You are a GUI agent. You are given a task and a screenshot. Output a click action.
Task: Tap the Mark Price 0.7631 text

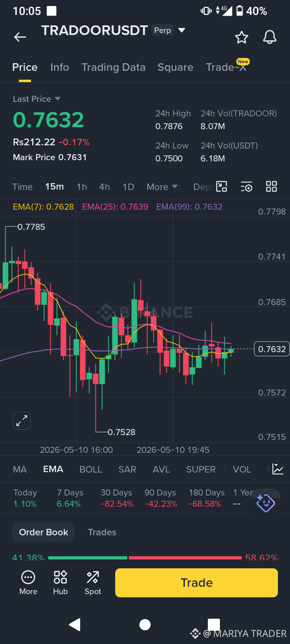pyautogui.click(x=50, y=157)
